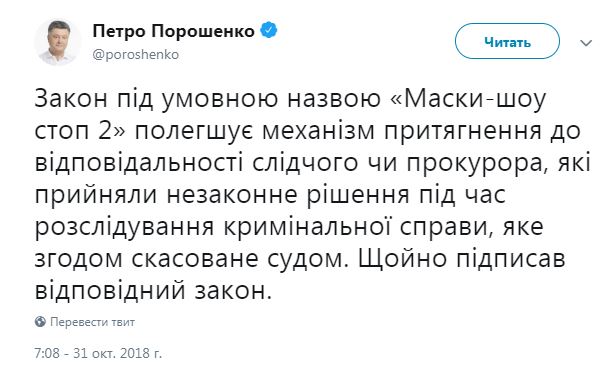Image resolution: width=611 pixels, height=365 pixels.
Task: Click the Читать follow button
Action: point(507,41)
